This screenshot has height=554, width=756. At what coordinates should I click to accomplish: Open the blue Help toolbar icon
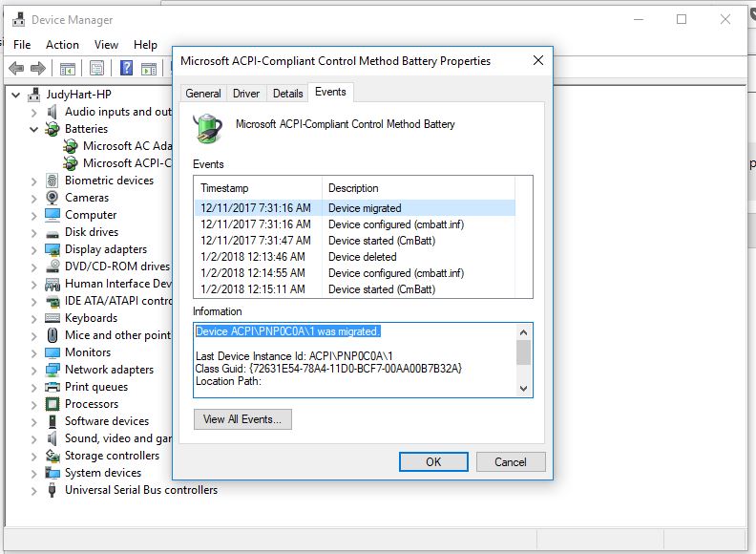[126, 68]
